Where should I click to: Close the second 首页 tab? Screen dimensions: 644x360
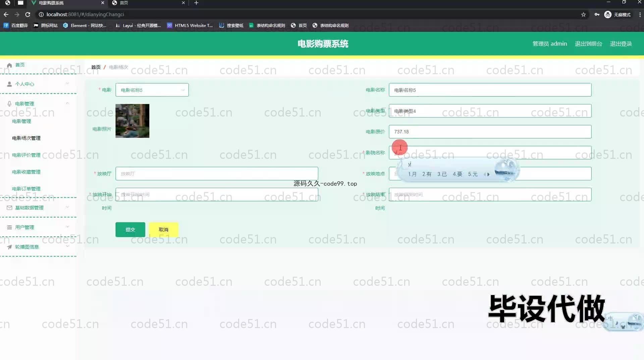pos(183,3)
